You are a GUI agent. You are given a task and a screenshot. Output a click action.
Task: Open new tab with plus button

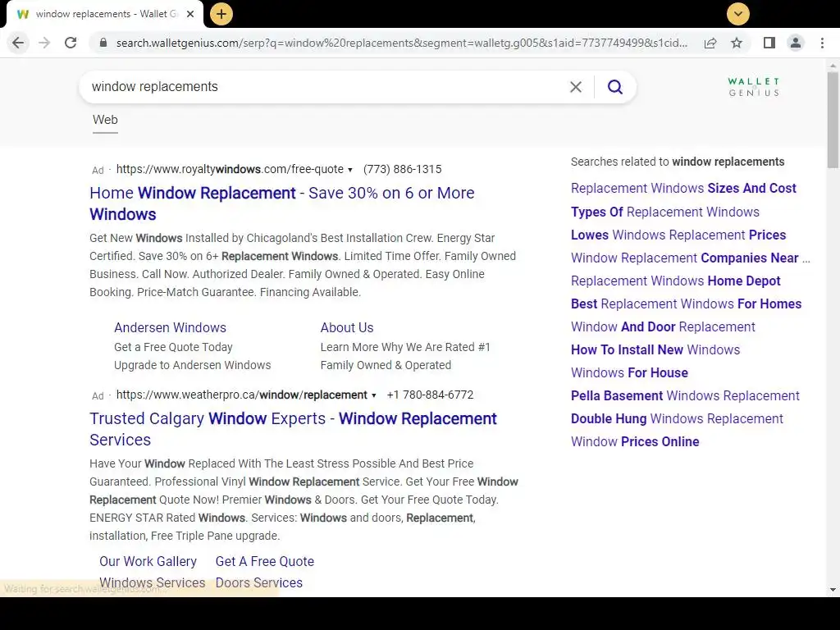click(x=221, y=14)
